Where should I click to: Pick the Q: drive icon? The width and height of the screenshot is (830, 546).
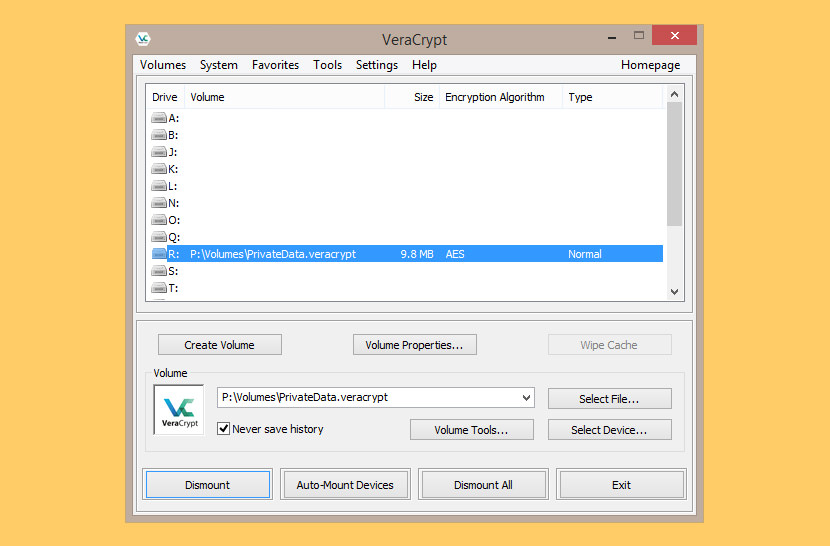tap(159, 236)
